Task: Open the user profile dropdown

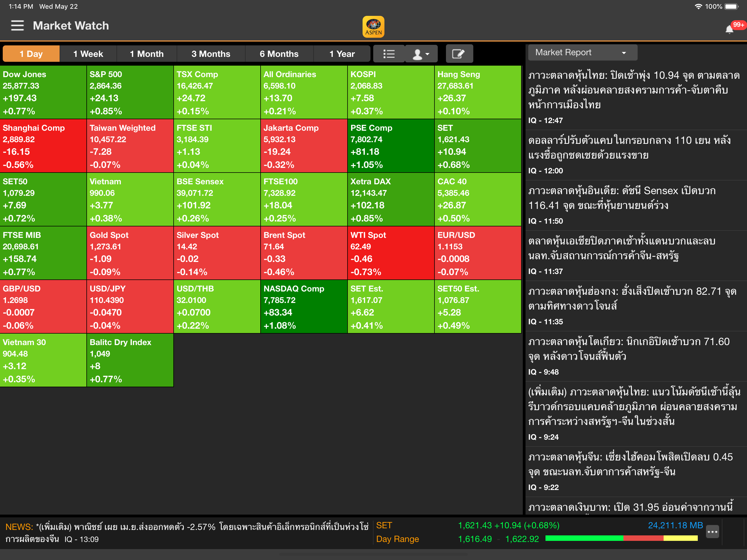Action: [421, 54]
